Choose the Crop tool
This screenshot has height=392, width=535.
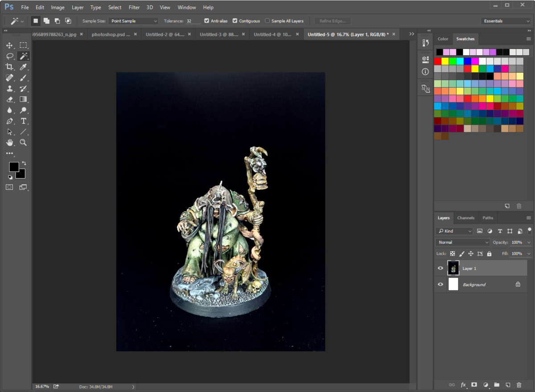click(x=9, y=67)
